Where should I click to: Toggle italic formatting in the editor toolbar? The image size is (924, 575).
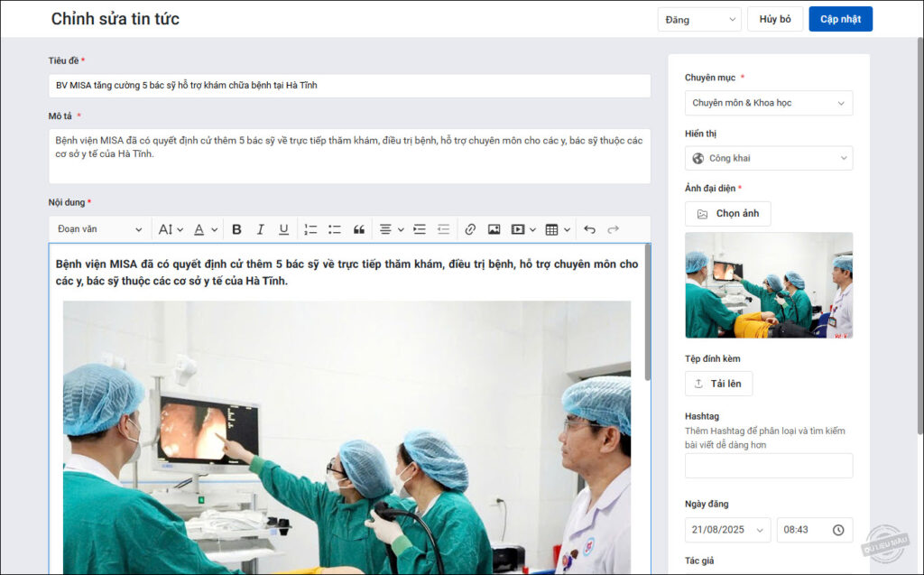click(x=260, y=229)
